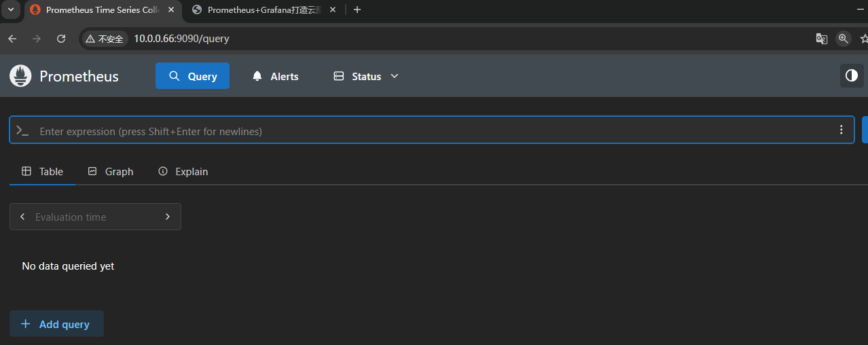Click the Prometheus flame logo

(21, 76)
